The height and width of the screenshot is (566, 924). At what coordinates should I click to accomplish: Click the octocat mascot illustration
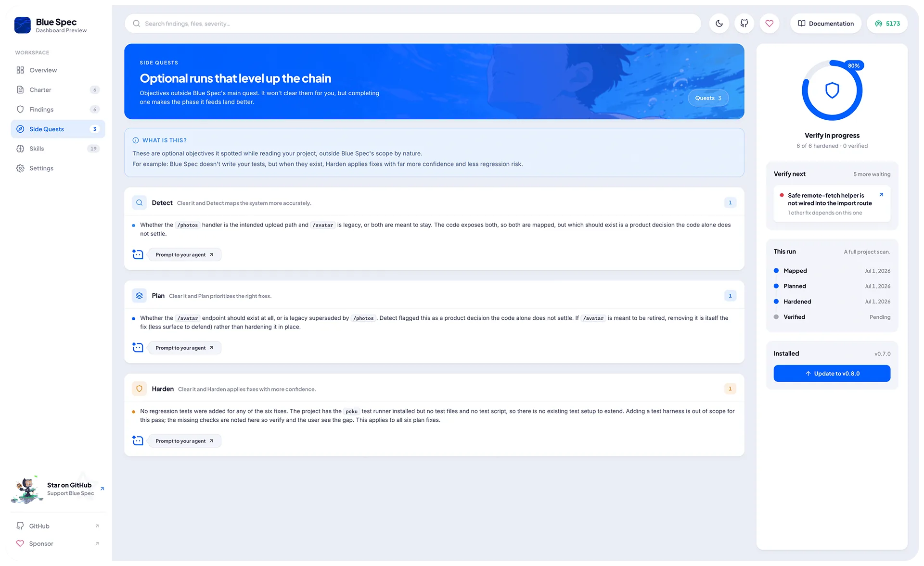click(x=27, y=490)
